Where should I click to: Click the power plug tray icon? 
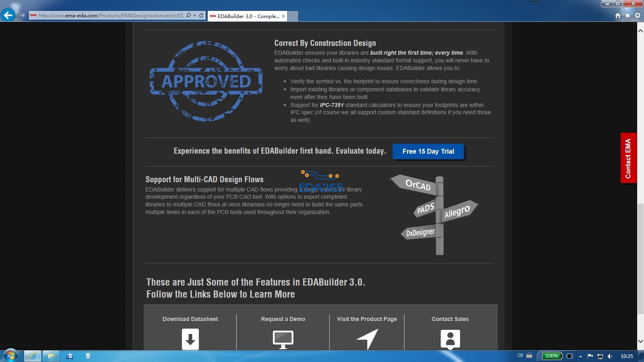pyautogui.click(x=570, y=356)
